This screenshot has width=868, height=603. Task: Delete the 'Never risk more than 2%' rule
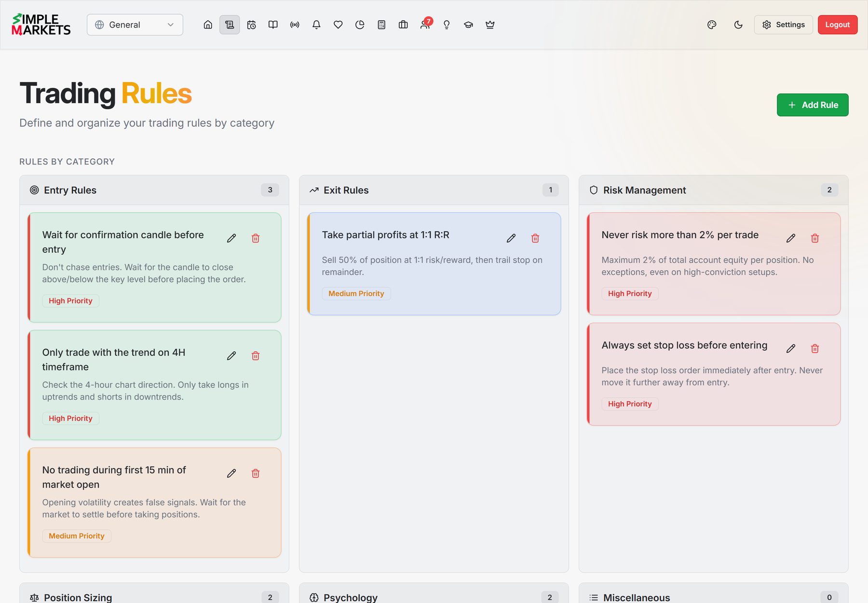click(x=815, y=238)
